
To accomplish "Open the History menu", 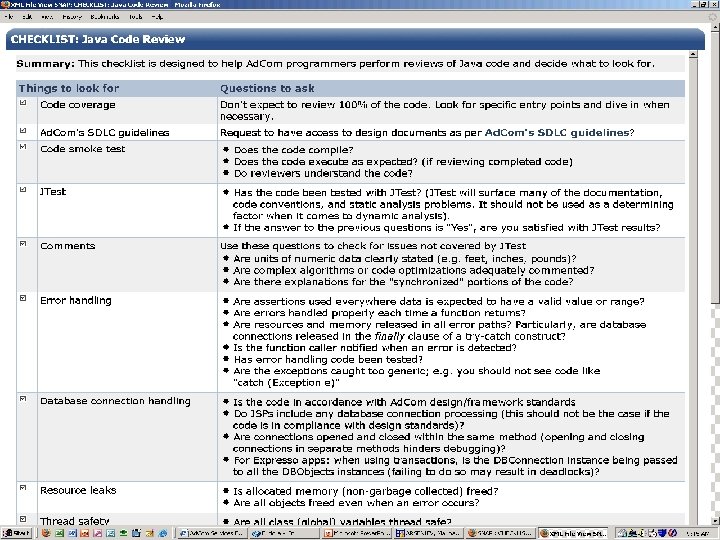I will (72, 17).
